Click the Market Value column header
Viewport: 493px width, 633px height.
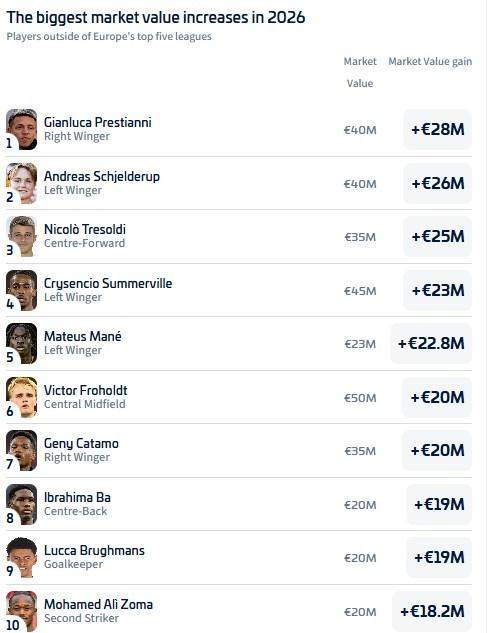point(360,72)
